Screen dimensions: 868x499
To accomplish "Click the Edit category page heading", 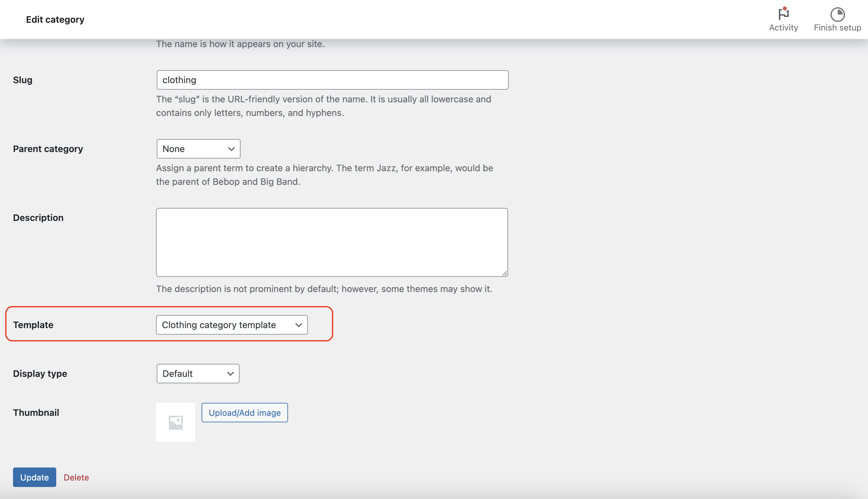I will (55, 19).
